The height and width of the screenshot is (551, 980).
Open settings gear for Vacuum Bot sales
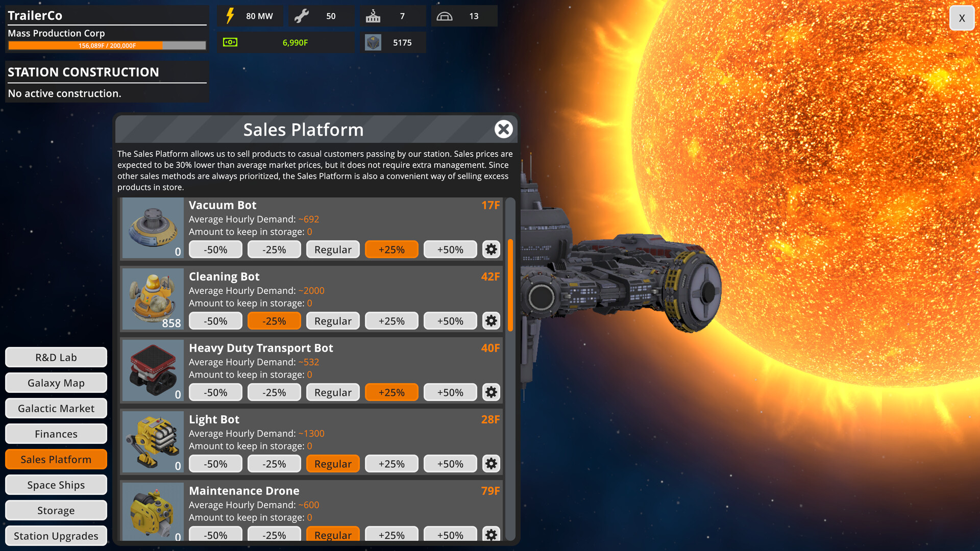click(491, 249)
